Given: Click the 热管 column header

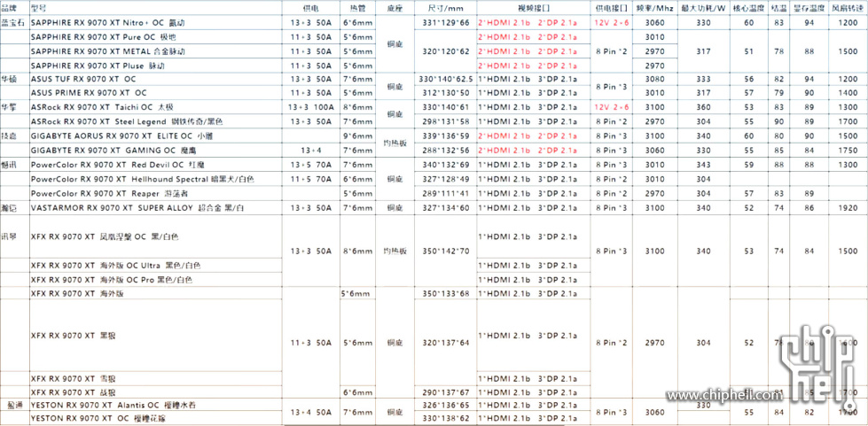Looking at the screenshot, I should pyautogui.click(x=357, y=8).
